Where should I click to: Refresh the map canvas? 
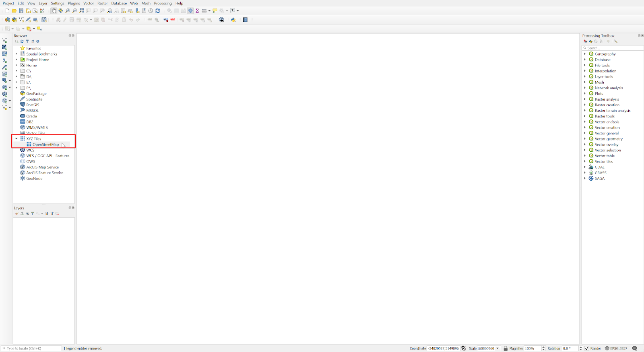pos(158,11)
